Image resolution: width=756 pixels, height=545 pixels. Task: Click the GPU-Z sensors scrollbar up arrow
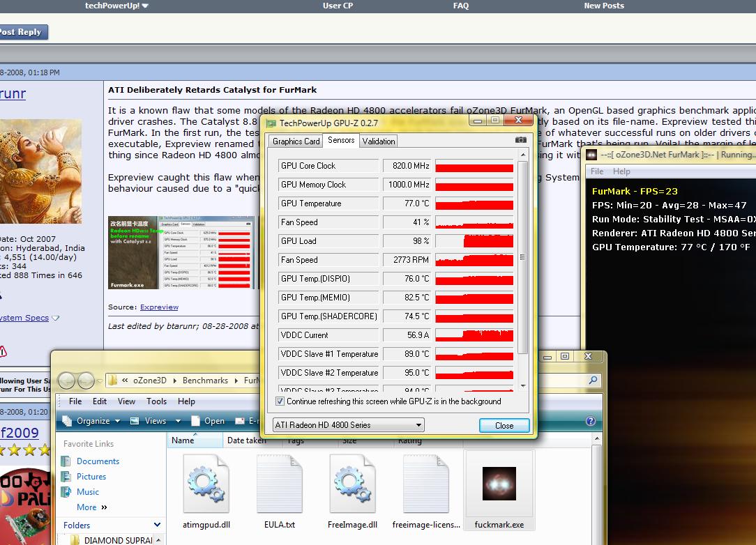(x=523, y=155)
